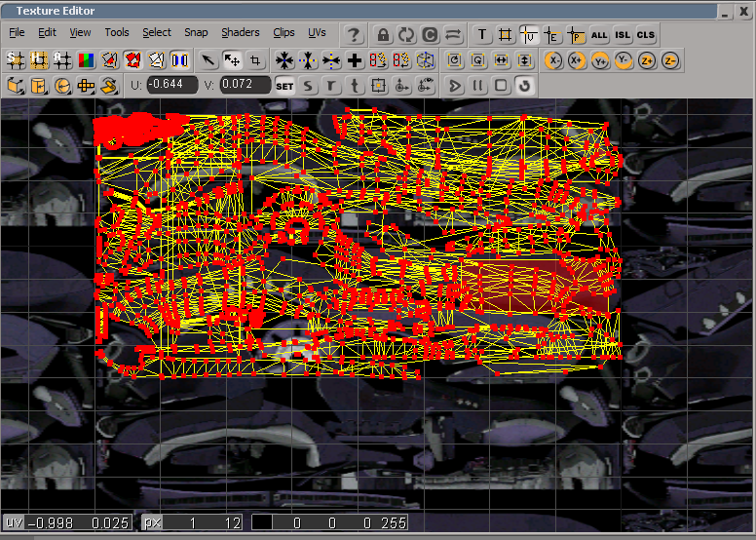Enable the V vertex selection filter

(529, 35)
